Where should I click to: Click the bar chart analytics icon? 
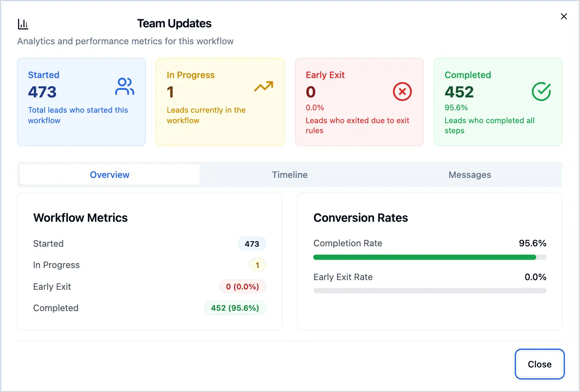pyautogui.click(x=23, y=24)
